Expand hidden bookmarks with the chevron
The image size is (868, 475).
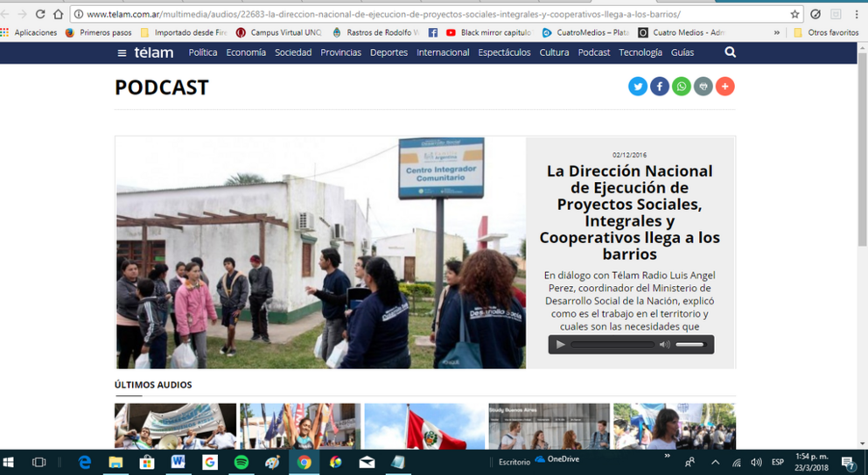[777, 32]
